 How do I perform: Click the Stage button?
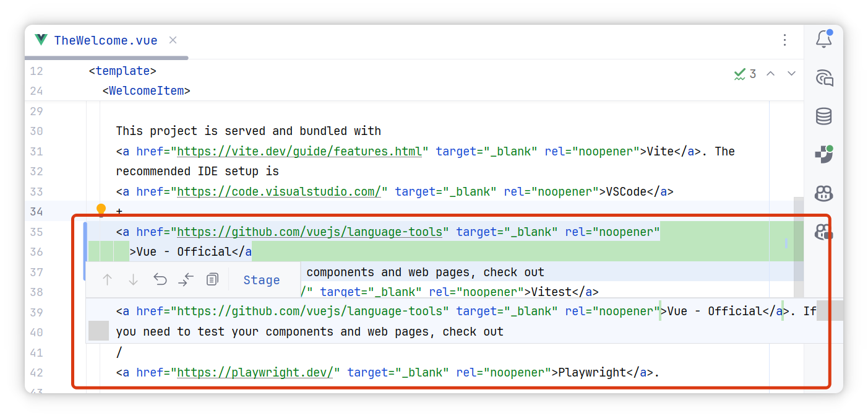click(x=261, y=280)
